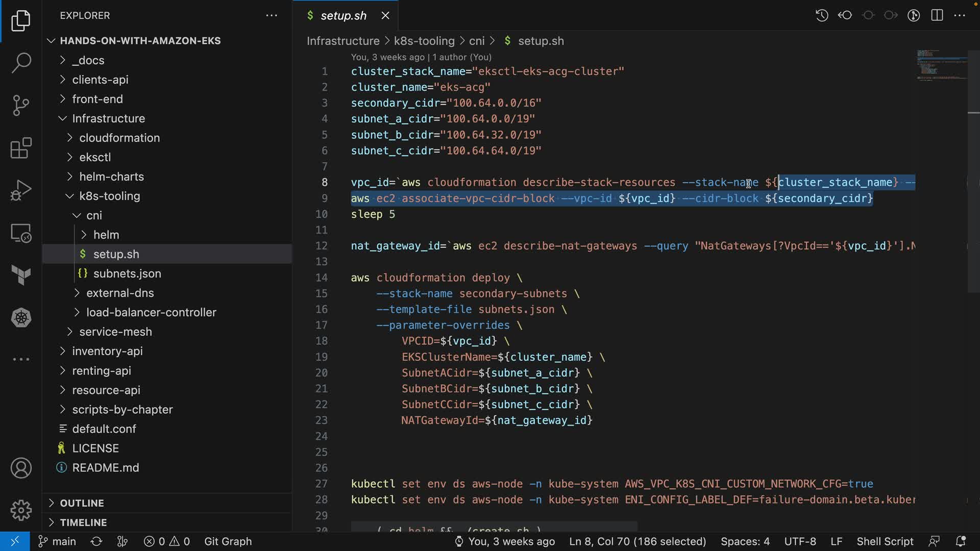Click the Git Graph status bar button
The width and height of the screenshot is (980, 551).
[228, 541]
